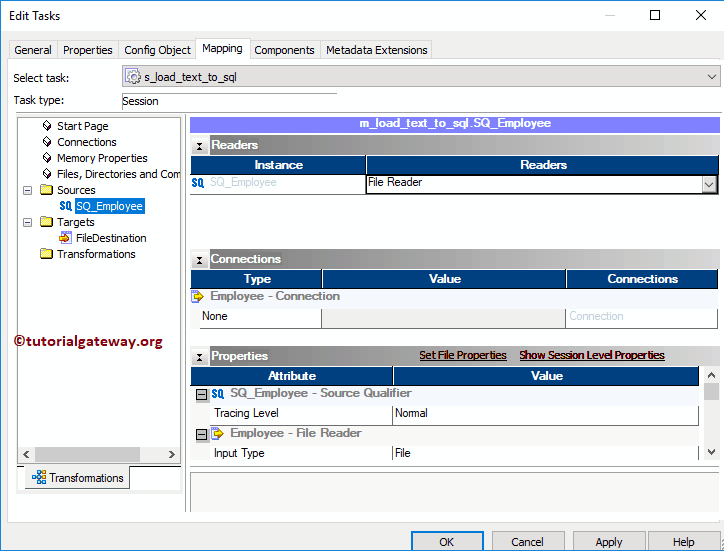The height and width of the screenshot is (551, 724).
Task: Collapse the Readers section
Action: tap(199, 146)
